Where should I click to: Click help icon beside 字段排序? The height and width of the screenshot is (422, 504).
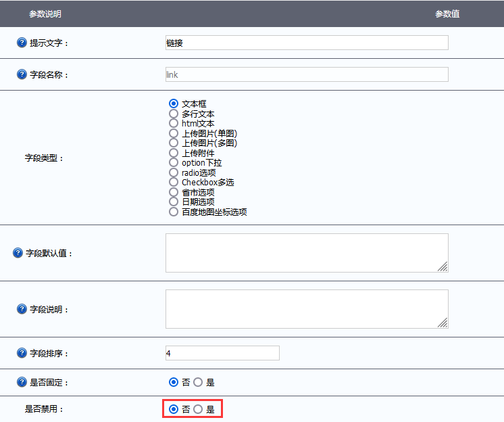(22, 353)
